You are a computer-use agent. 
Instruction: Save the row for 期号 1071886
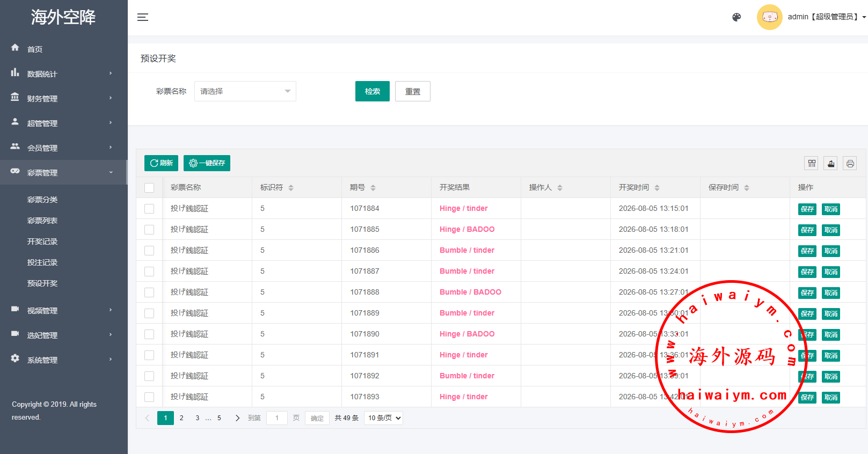(807, 251)
